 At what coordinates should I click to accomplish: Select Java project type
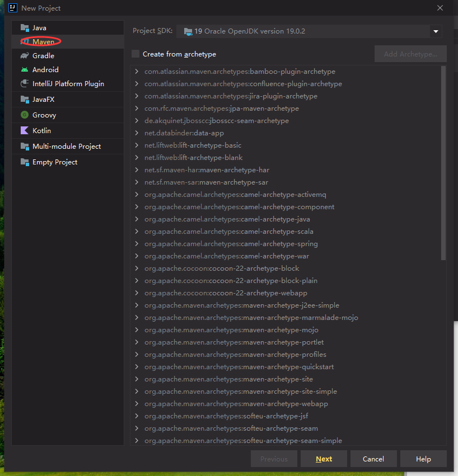pyautogui.click(x=68, y=28)
